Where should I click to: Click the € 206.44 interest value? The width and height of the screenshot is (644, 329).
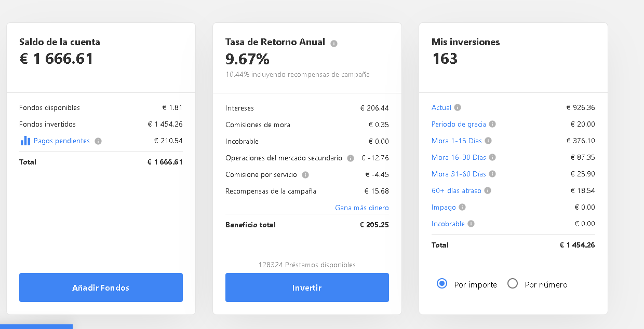point(374,108)
